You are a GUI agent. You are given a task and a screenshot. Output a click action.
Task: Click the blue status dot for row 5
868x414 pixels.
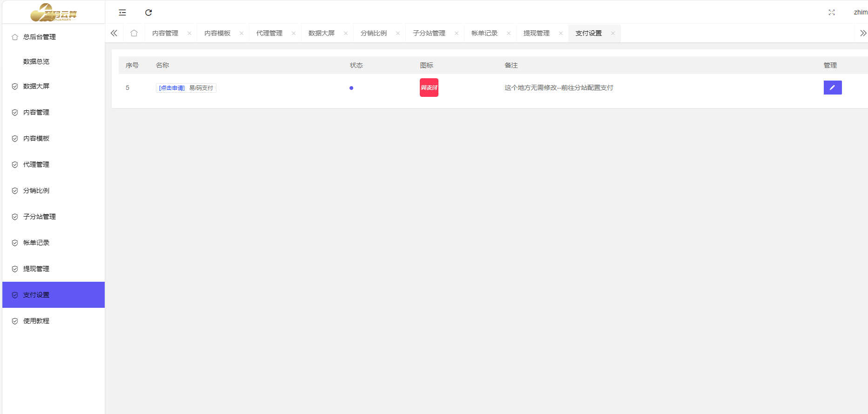pos(351,88)
